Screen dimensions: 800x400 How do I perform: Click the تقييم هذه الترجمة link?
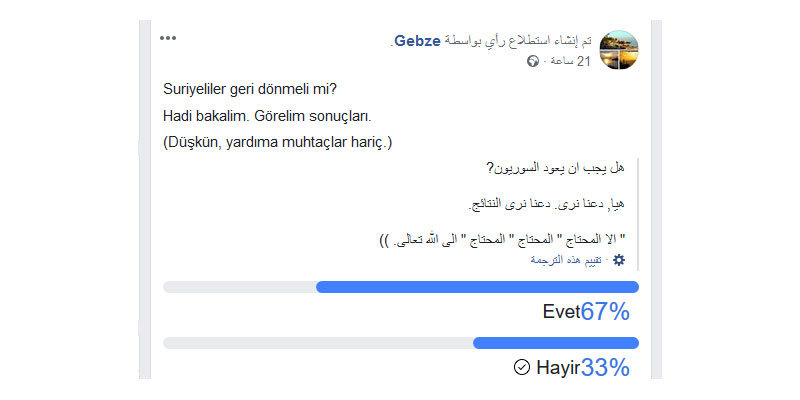(566, 260)
